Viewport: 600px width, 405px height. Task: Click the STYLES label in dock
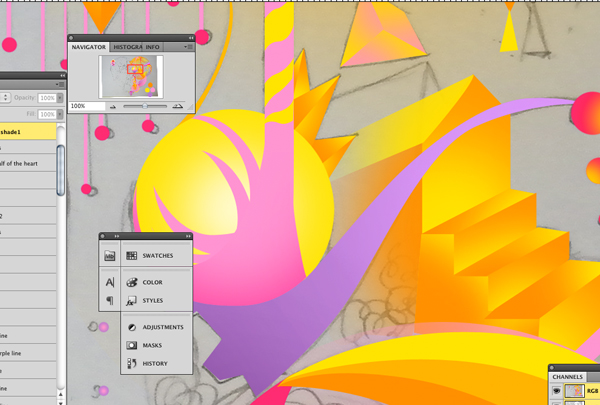(153, 300)
